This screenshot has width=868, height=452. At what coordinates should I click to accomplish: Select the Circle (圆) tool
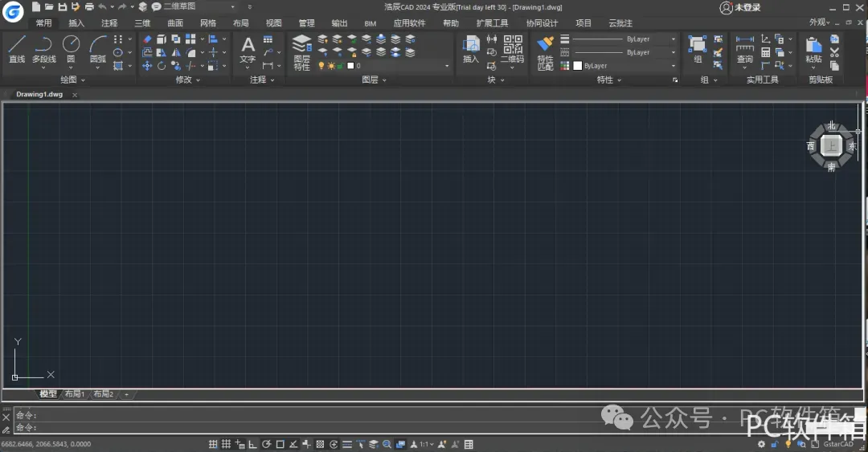pos(71,49)
